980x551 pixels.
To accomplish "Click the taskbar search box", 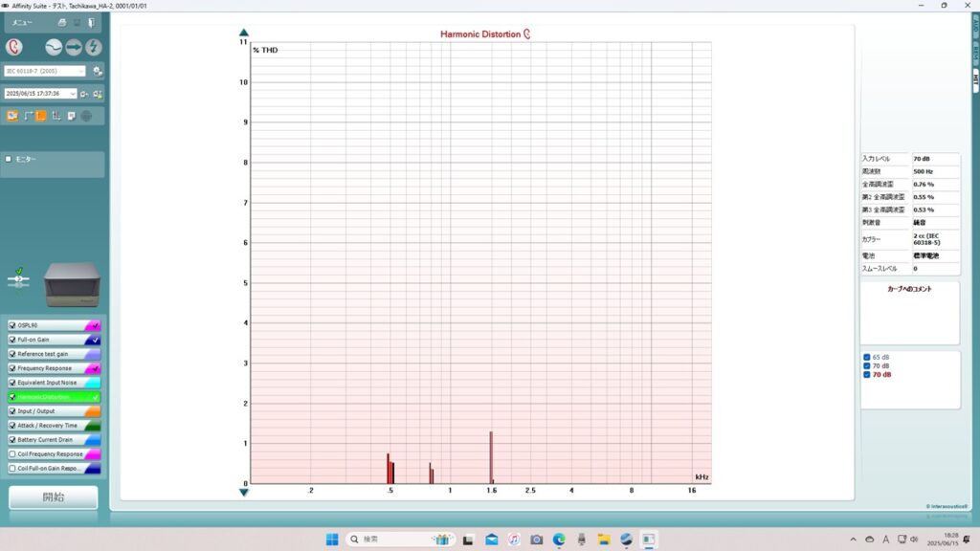I will pos(400,540).
